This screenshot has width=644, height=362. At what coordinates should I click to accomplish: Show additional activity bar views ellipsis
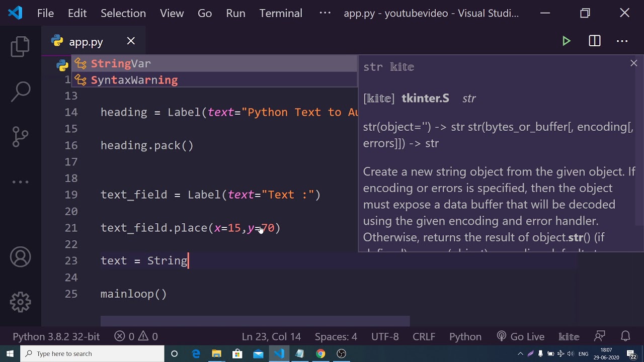(21, 182)
